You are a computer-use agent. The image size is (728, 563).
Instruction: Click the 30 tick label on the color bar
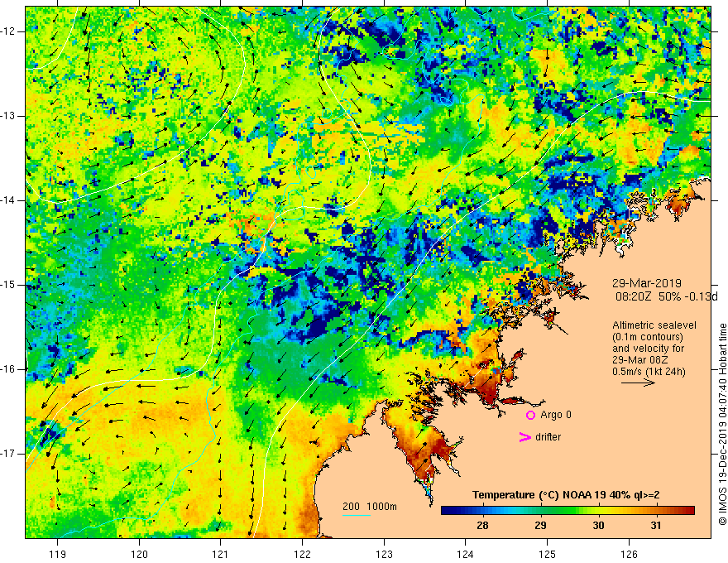[598, 526]
